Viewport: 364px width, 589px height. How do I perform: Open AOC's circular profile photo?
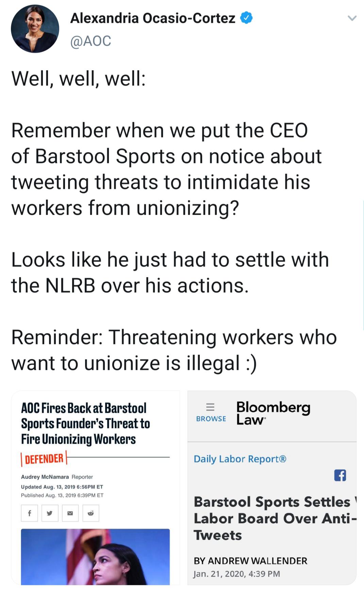tap(36, 28)
